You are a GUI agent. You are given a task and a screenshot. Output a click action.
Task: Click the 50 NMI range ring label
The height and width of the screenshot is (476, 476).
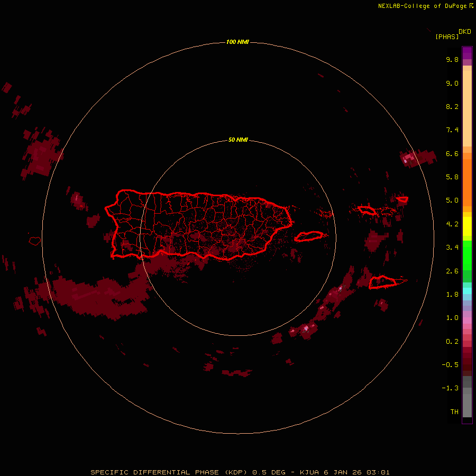click(x=238, y=140)
